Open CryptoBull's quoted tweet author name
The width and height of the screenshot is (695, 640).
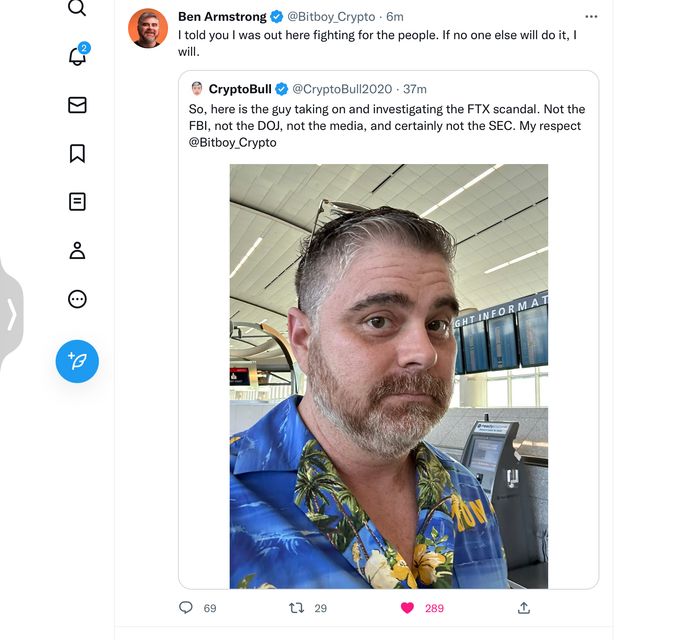pos(240,89)
